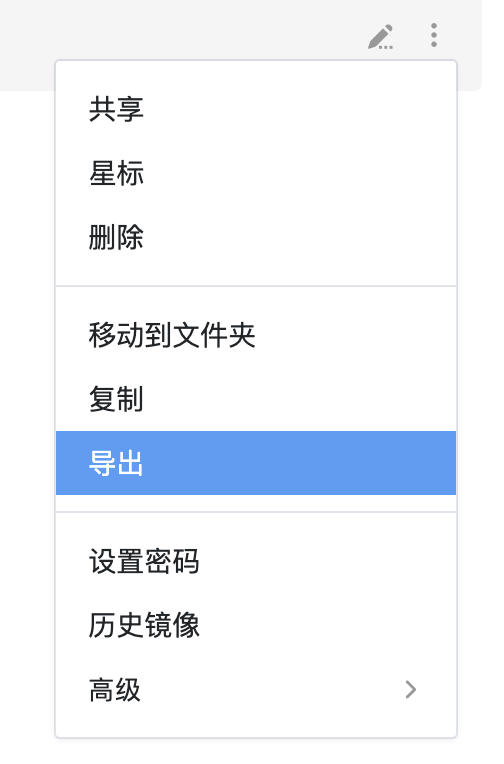Screen dimensions: 504x764
Task: Move the note with 移动到文件夹
Action: pyautogui.click(x=256, y=335)
